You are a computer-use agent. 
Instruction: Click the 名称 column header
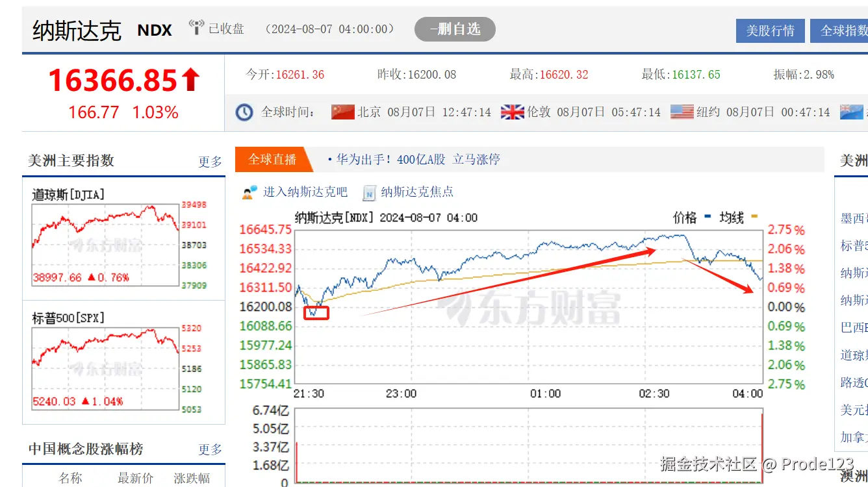coord(70,478)
